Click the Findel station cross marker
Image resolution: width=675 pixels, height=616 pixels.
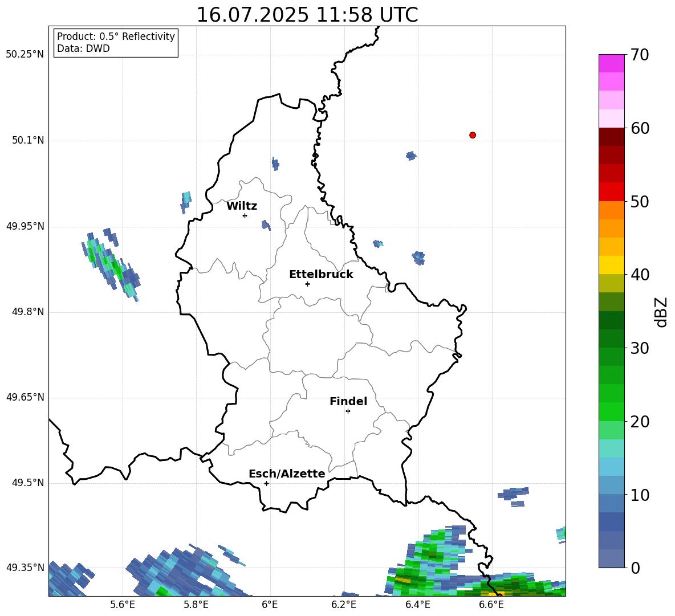click(x=348, y=411)
